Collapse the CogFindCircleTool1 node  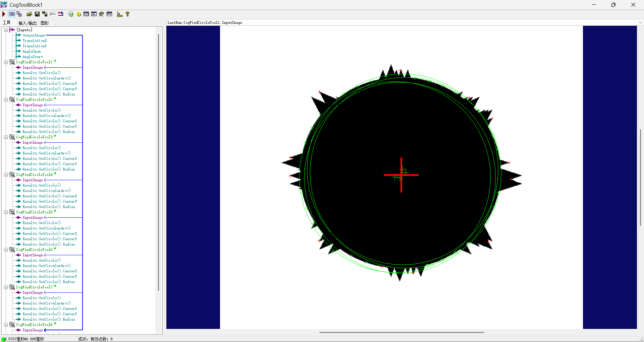6,62
